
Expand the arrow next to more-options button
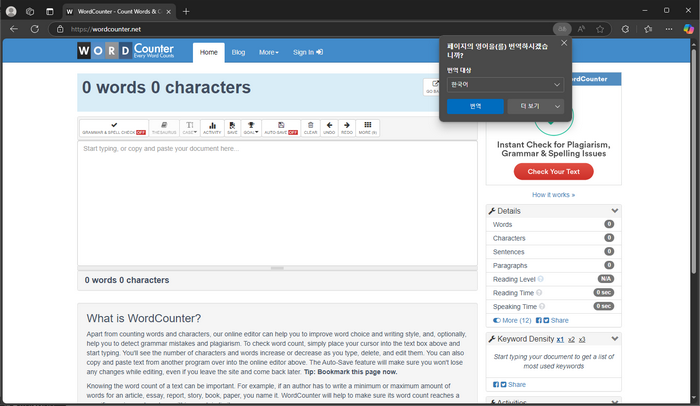(x=558, y=106)
